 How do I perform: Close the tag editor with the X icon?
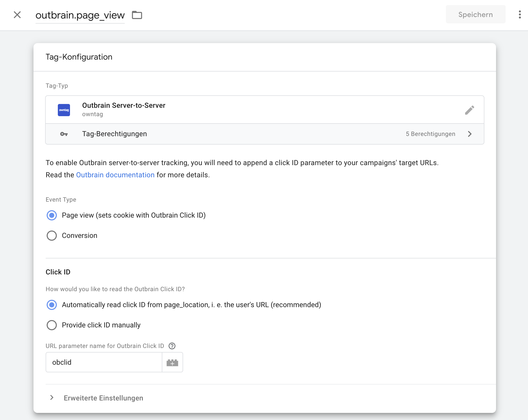[x=17, y=15]
